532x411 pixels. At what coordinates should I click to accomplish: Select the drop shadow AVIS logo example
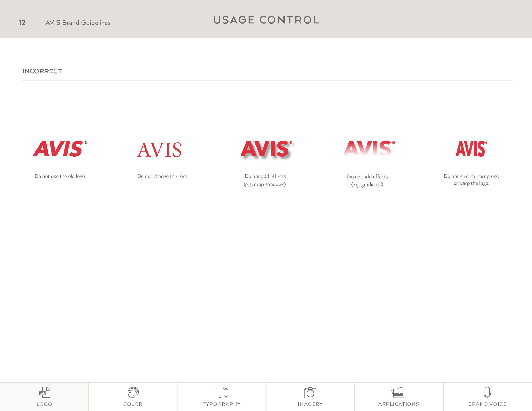click(x=267, y=149)
